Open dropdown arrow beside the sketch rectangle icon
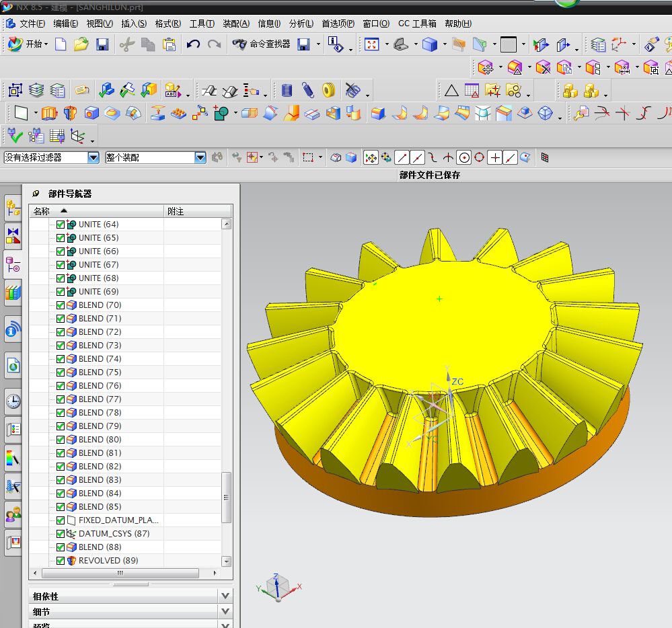672x628 pixels. coord(36,113)
